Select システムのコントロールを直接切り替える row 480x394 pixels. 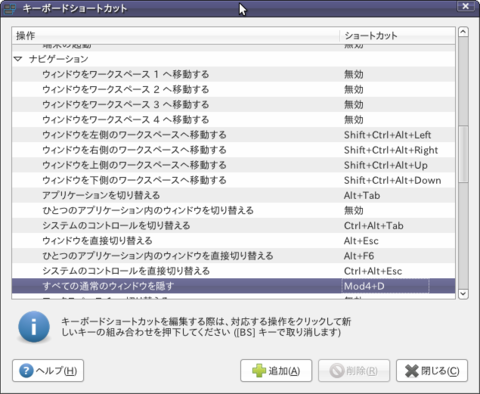(x=233, y=271)
